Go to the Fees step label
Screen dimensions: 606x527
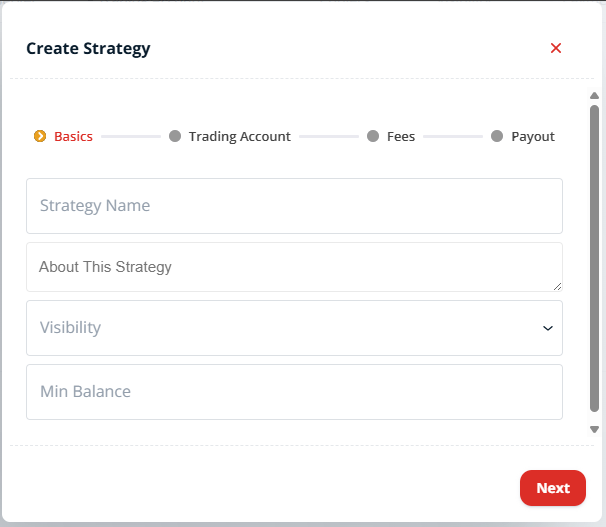[x=401, y=136]
